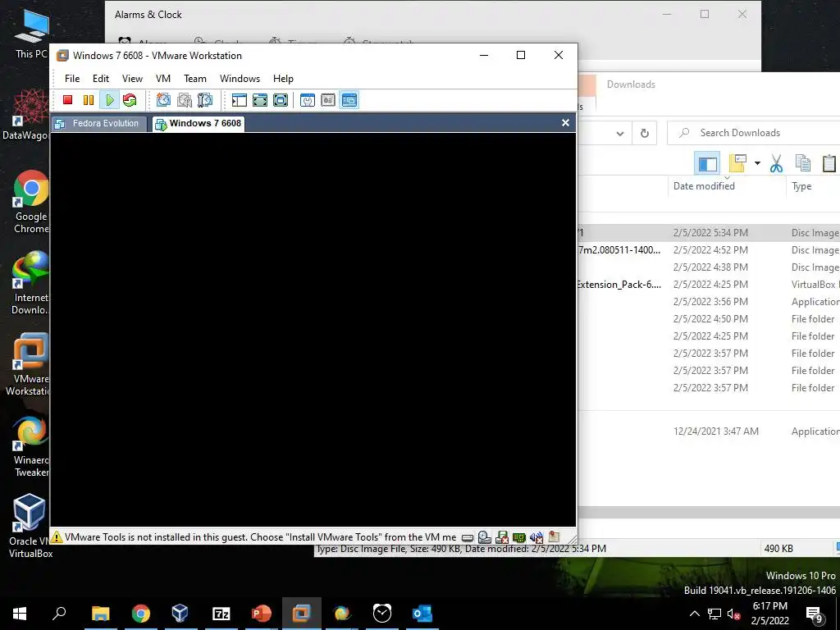The width and height of the screenshot is (840, 630).
Task: Open the Edit menu in VMware Workstation
Action: pos(101,79)
